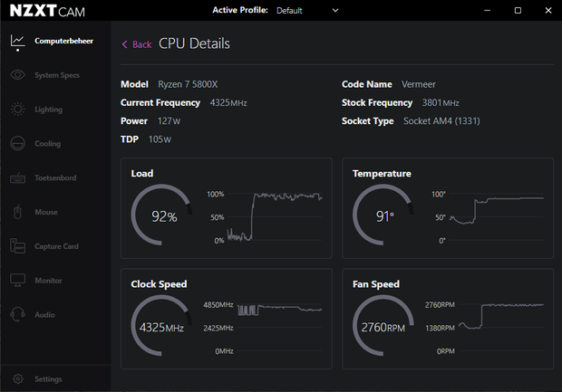Open the Monitor section
This screenshot has width=562, height=392.
(48, 281)
